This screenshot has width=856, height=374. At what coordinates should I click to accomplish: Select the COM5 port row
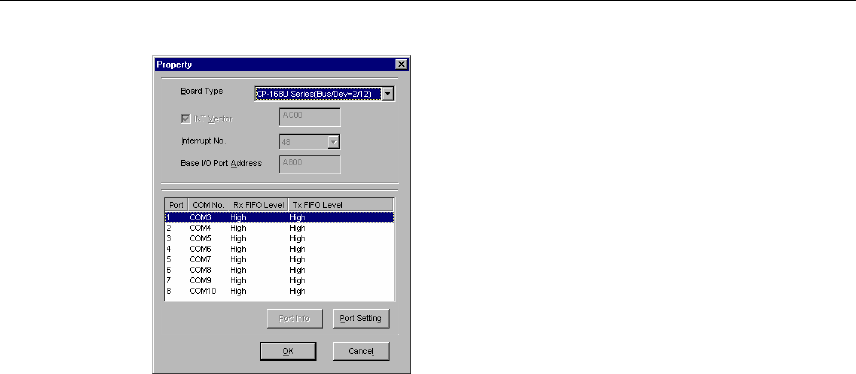point(279,238)
